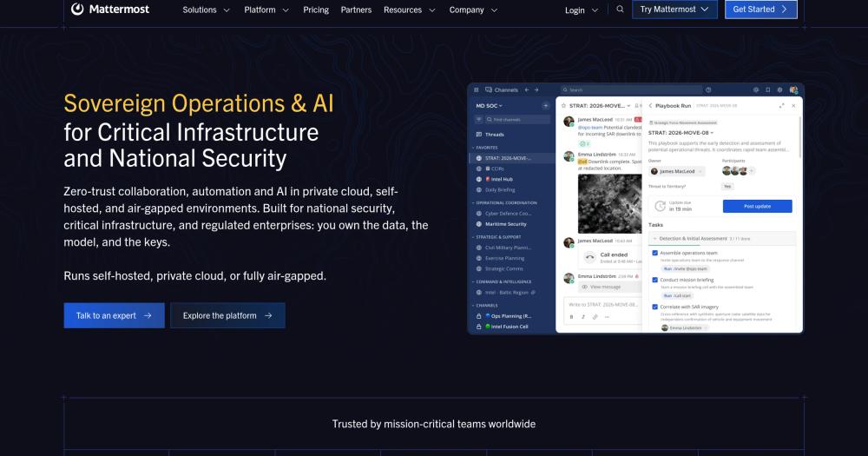
Task: Open the James MacLeod owner dropdown
Action: pyautogui.click(x=677, y=171)
